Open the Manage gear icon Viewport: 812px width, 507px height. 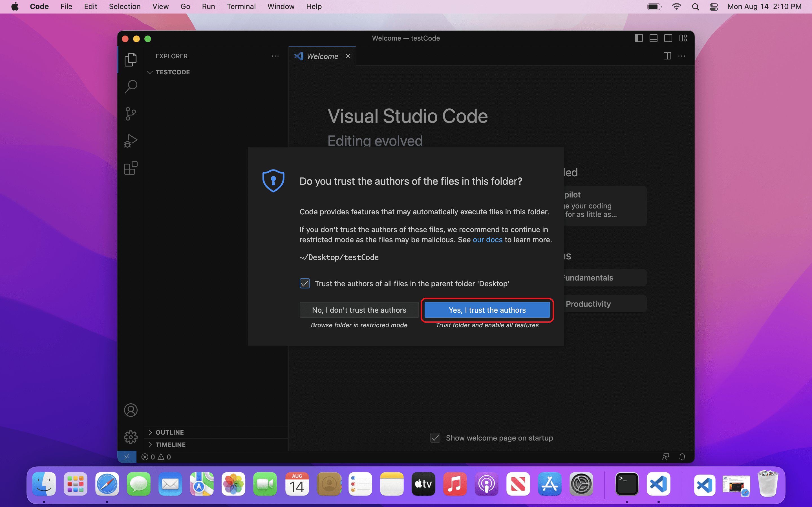131,437
